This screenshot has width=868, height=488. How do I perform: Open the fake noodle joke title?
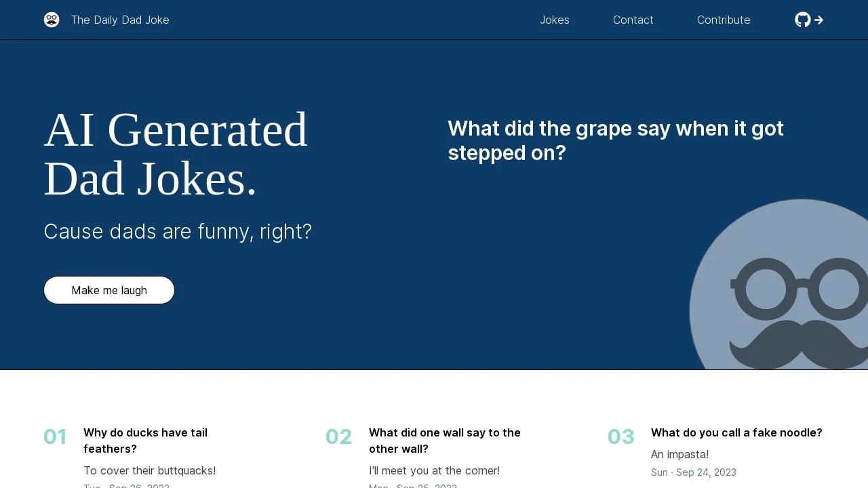[x=736, y=432]
